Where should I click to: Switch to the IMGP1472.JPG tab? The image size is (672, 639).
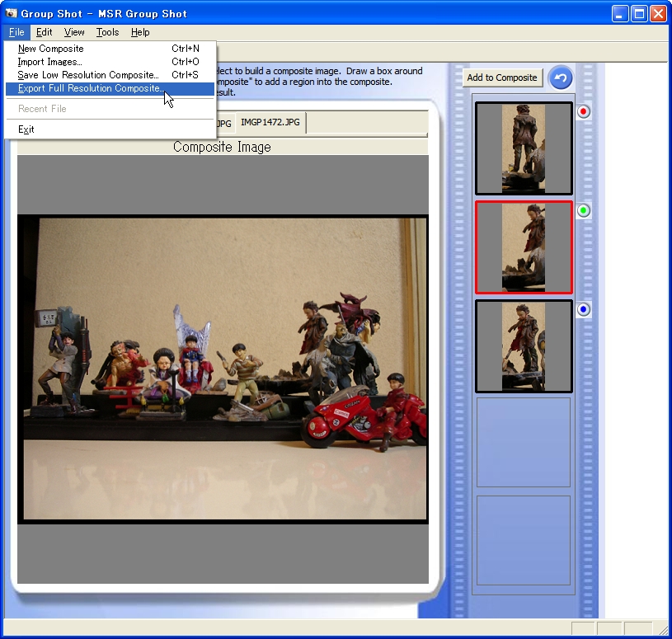click(270, 123)
